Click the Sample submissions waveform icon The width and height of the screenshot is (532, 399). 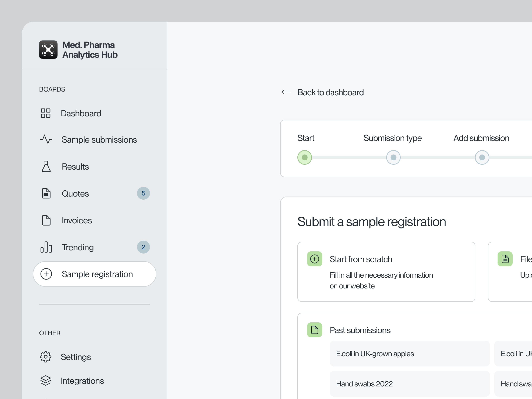click(46, 139)
